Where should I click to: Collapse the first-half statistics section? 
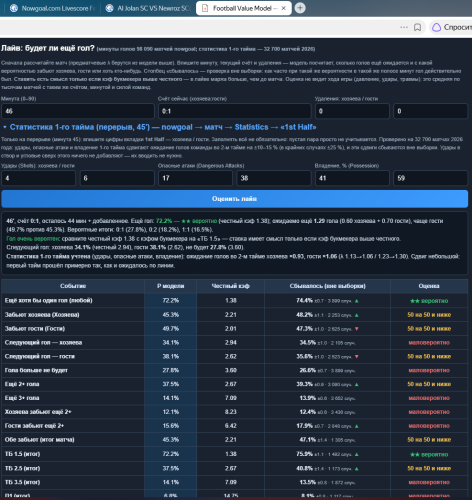5,127
